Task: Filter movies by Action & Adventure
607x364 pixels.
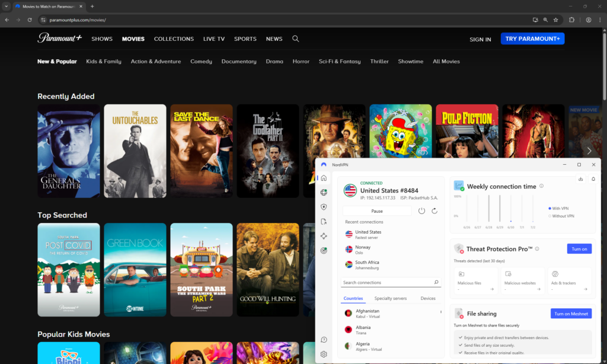Action: click(x=156, y=61)
